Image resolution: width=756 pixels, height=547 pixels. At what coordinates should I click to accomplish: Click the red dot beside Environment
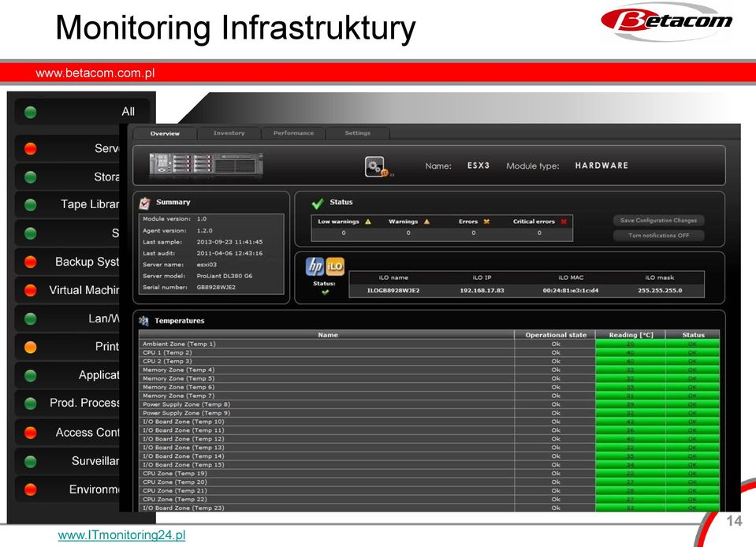coord(31,489)
